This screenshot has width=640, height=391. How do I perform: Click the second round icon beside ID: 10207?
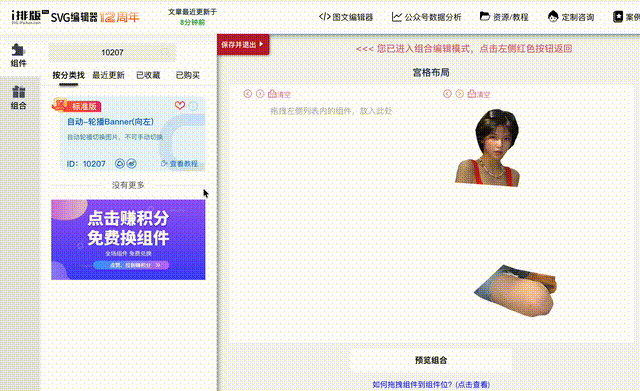coord(131,164)
